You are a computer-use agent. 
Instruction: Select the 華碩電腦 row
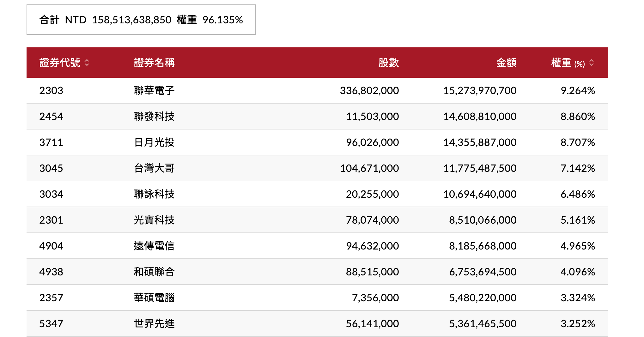tap(154, 297)
